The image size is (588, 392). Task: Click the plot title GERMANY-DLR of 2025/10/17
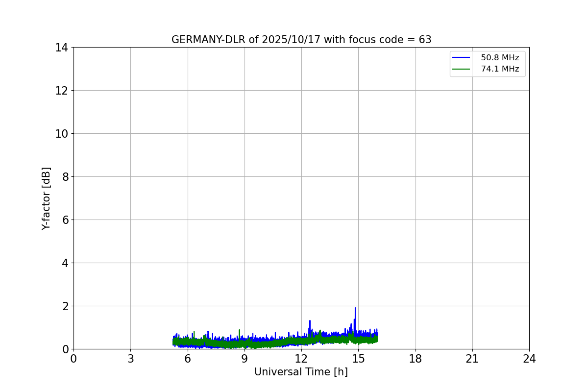[x=301, y=40]
